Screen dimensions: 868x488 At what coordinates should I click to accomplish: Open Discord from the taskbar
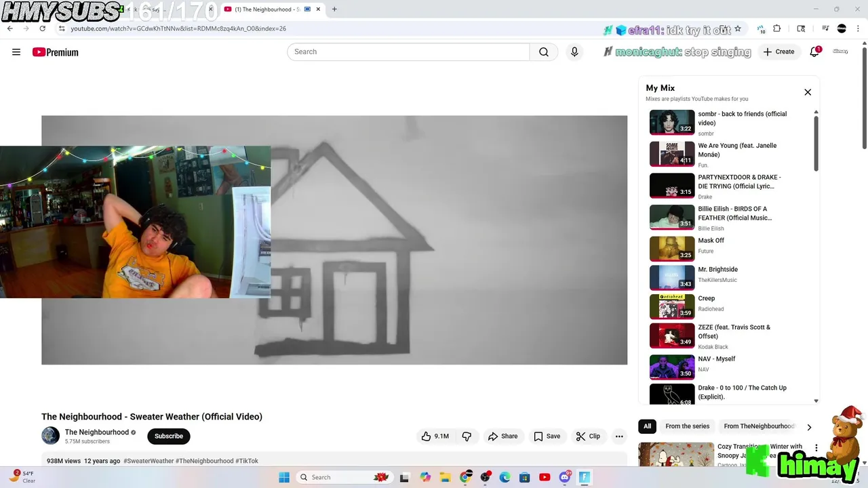click(x=565, y=477)
